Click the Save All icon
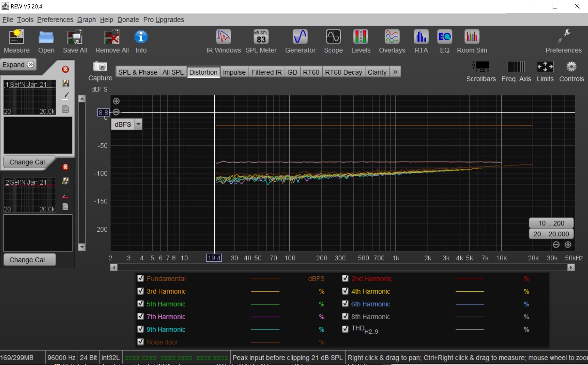 (x=75, y=41)
